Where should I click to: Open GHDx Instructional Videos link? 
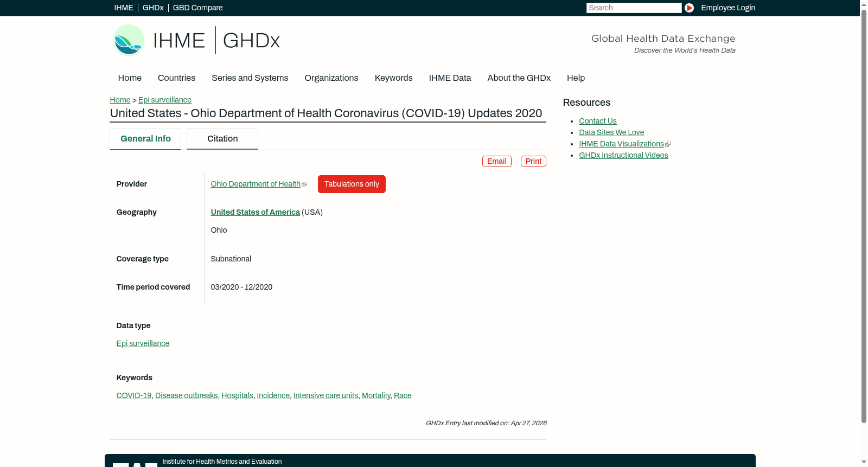[x=623, y=155]
